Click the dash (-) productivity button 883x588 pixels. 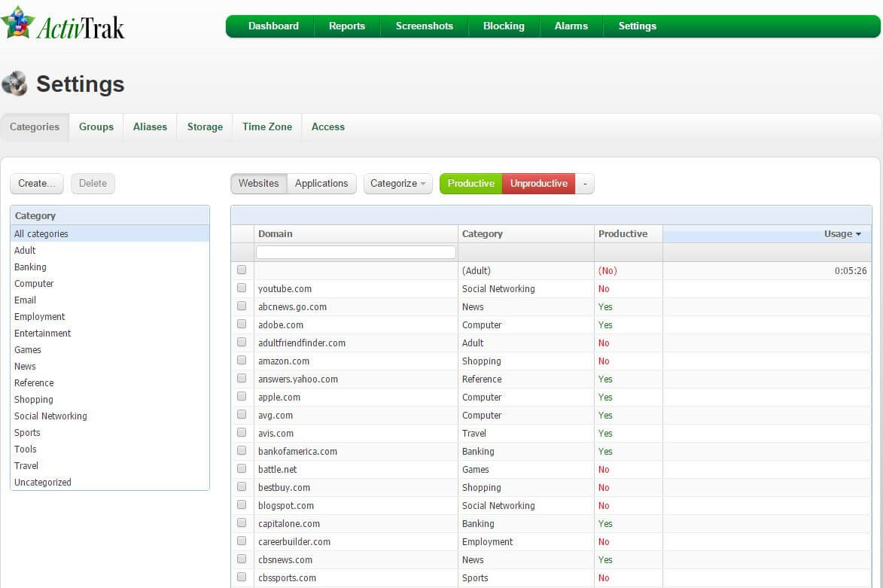click(x=585, y=184)
